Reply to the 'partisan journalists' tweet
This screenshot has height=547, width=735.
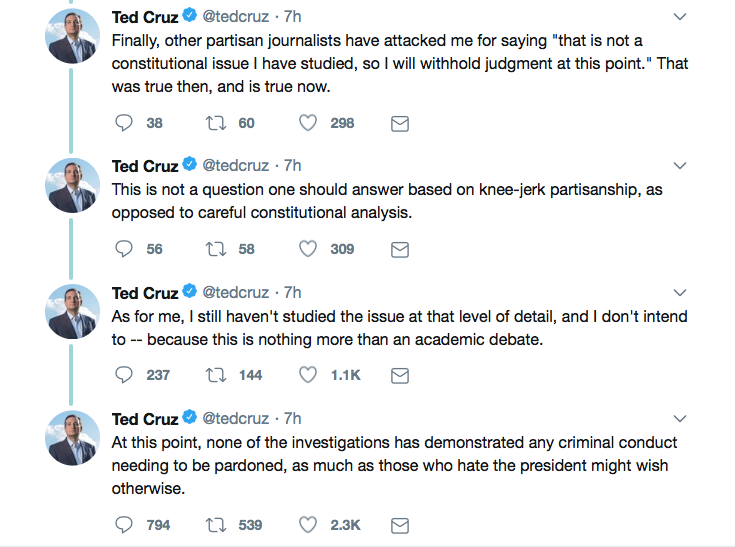point(124,123)
